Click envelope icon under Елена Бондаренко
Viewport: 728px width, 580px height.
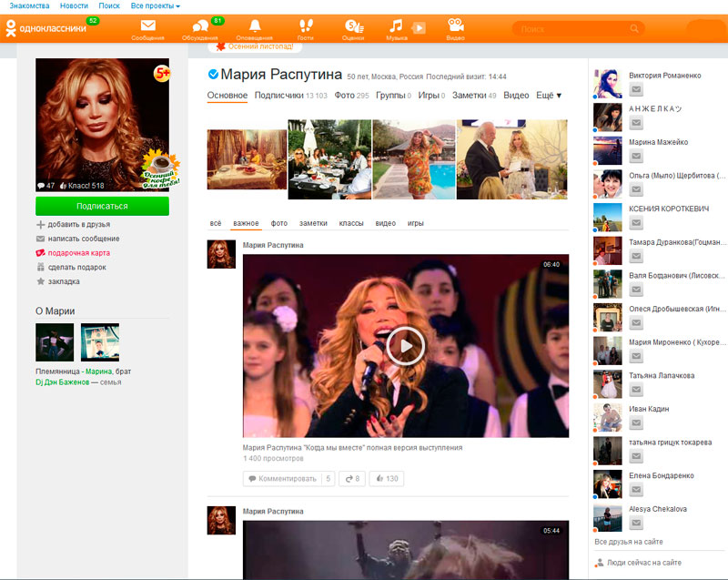636,490
